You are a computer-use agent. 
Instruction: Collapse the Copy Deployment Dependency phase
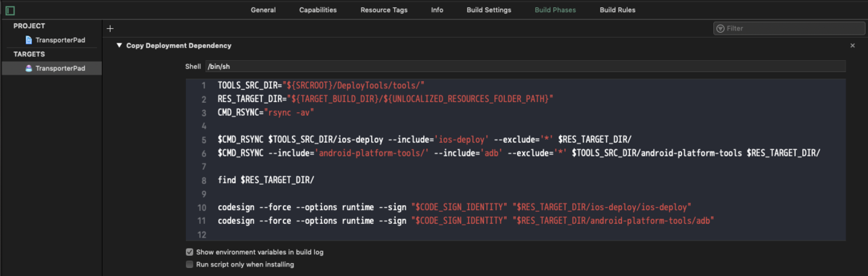(119, 46)
